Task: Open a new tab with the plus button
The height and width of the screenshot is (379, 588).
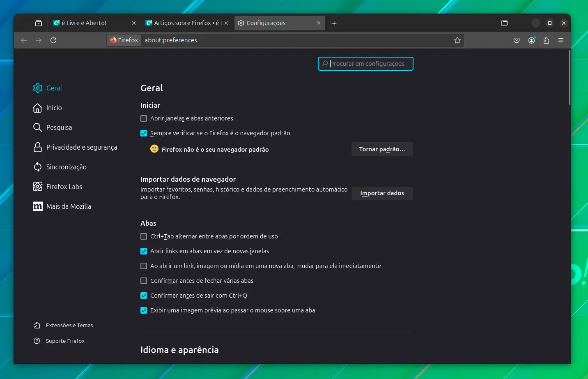Action: 334,23
